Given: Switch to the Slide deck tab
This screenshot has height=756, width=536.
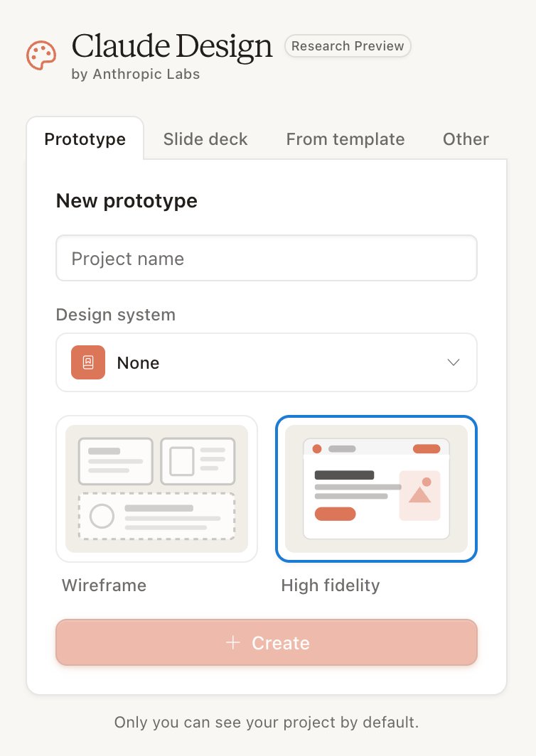Looking at the screenshot, I should (x=205, y=139).
